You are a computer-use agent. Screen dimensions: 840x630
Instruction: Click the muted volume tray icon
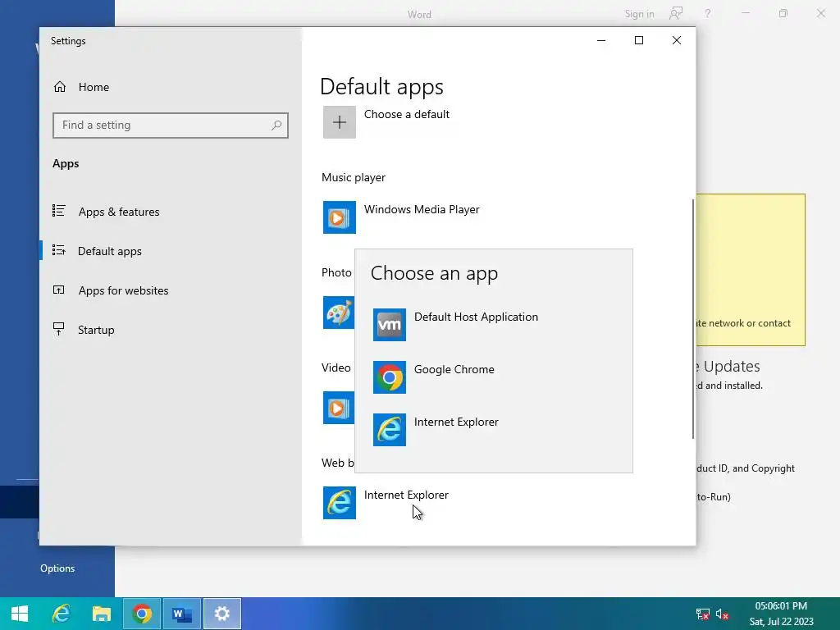722,614
